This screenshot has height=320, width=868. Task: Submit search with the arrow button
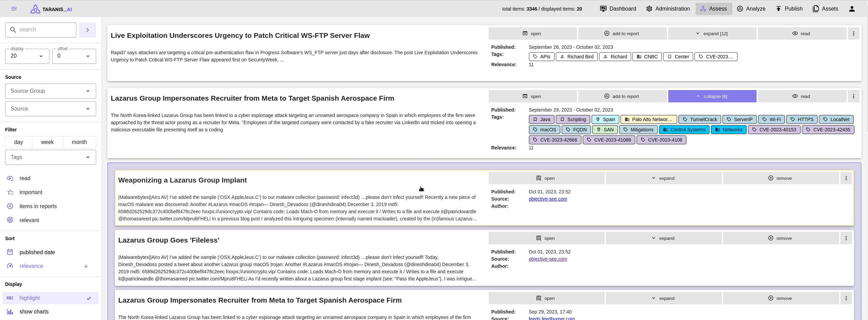coord(88,30)
